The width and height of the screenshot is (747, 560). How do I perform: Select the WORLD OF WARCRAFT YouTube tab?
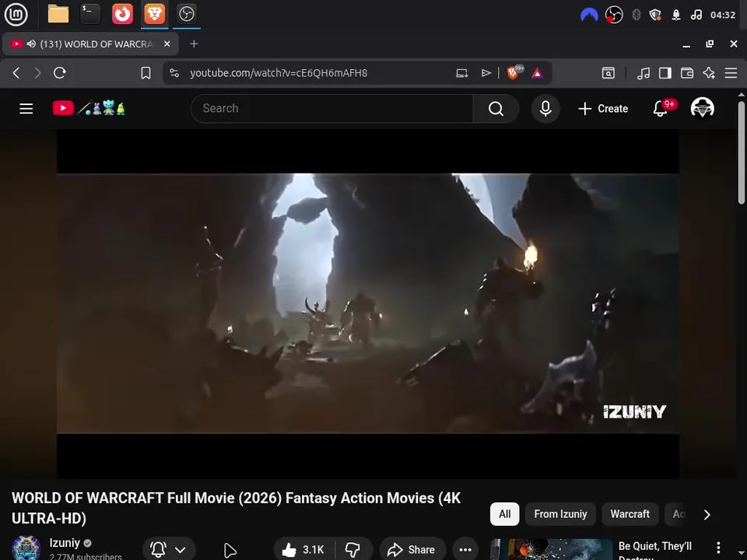tap(90, 44)
